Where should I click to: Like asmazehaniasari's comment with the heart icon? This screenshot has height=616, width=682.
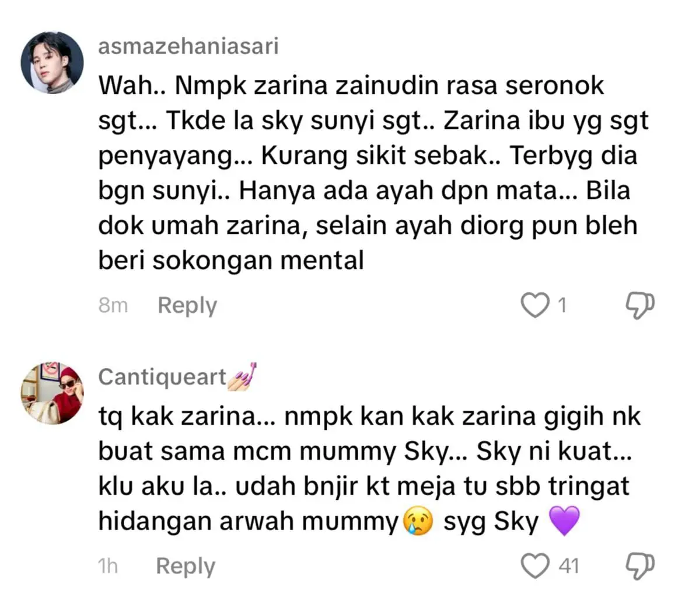(x=535, y=306)
